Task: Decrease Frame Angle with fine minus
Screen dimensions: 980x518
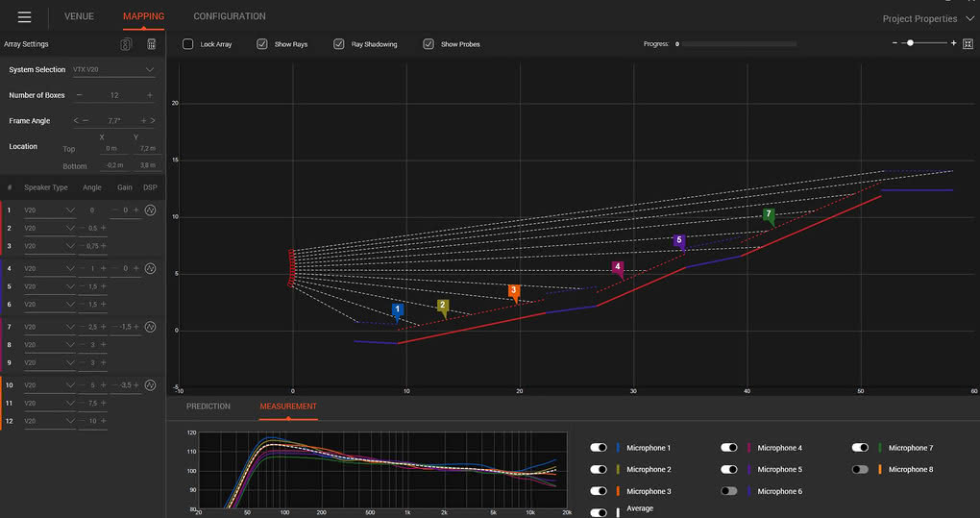Action: (x=86, y=120)
